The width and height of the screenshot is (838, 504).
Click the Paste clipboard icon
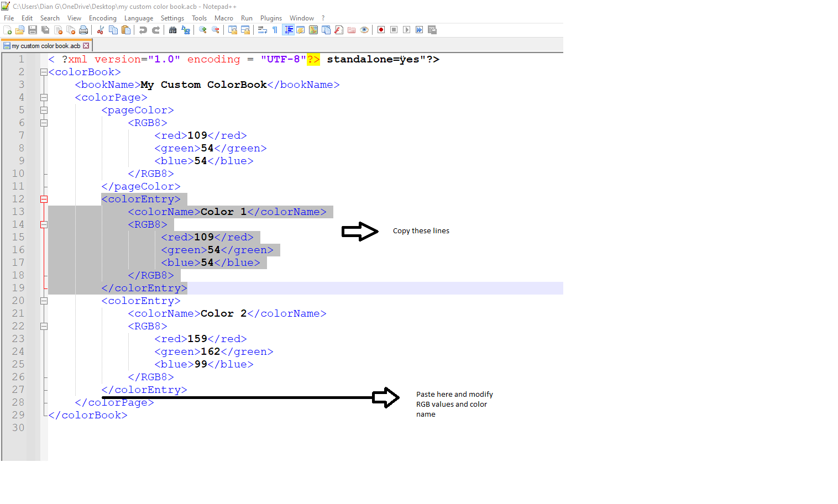coord(126,30)
